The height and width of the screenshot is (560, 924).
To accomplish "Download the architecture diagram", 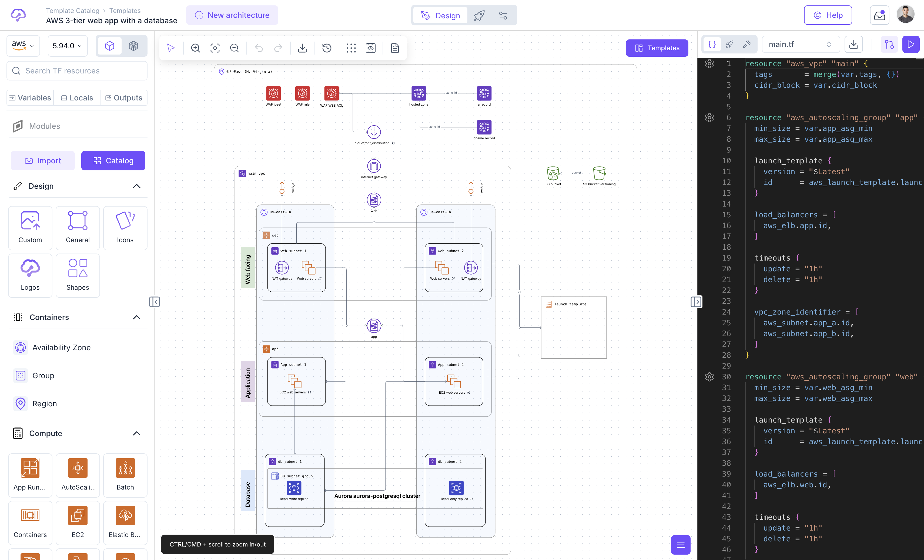I will pos(303,48).
